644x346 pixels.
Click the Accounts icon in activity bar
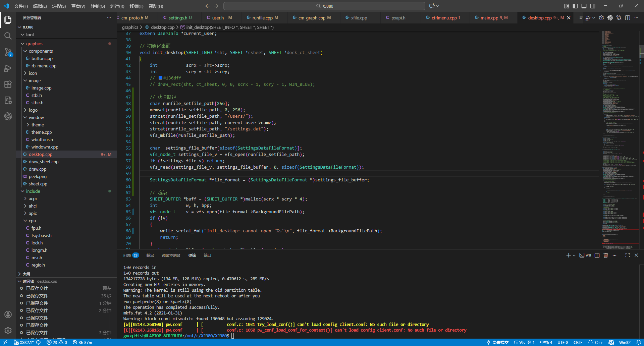pyautogui.click(x=8, y=314)
